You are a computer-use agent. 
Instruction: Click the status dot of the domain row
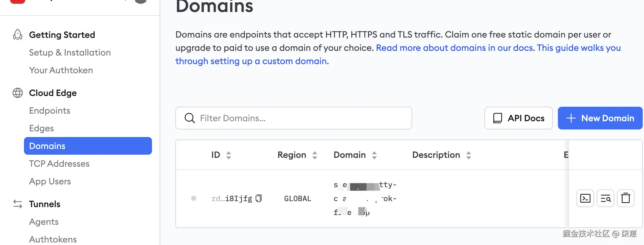tap(194, 198)
